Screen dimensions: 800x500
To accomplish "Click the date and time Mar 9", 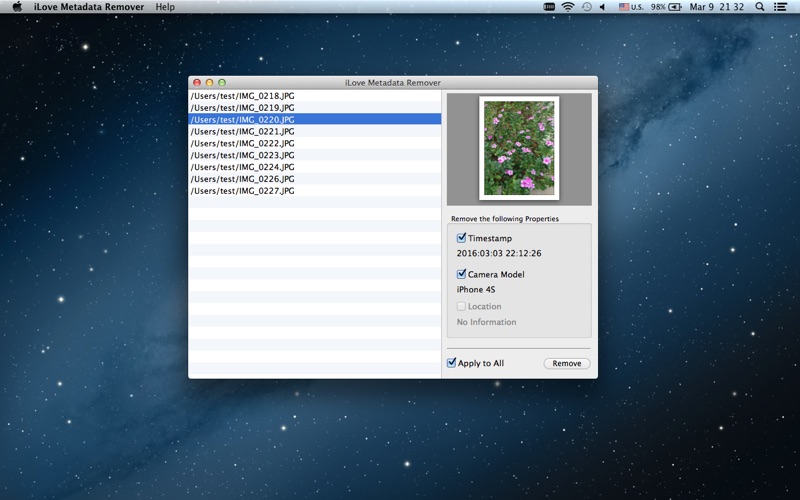I will pos(716,7).
